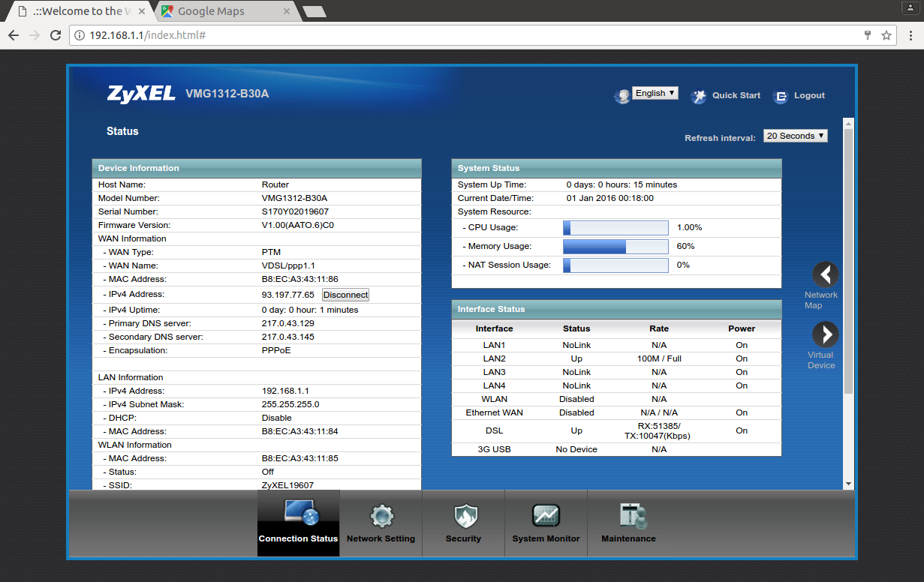924x582 pixels.
Task: Click the ZyXEL logo
Action: pyautogui.click(x=142, y=94)
